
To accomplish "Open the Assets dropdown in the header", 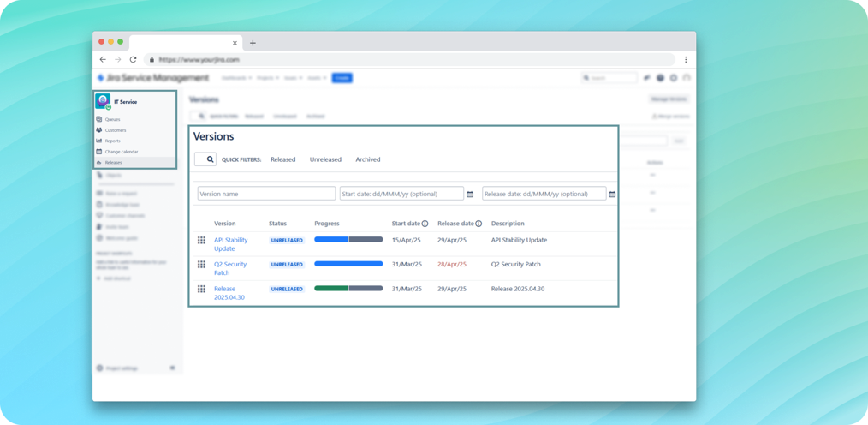I will [318, 78].
